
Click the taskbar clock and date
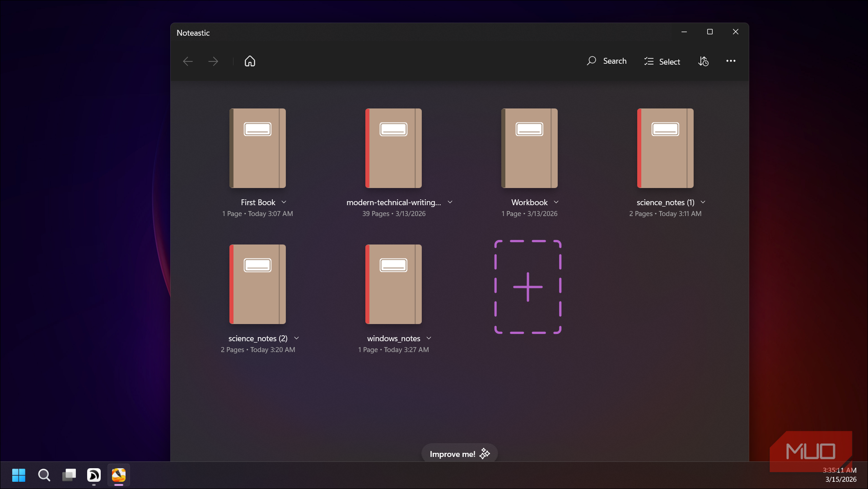tap(840, 475)
